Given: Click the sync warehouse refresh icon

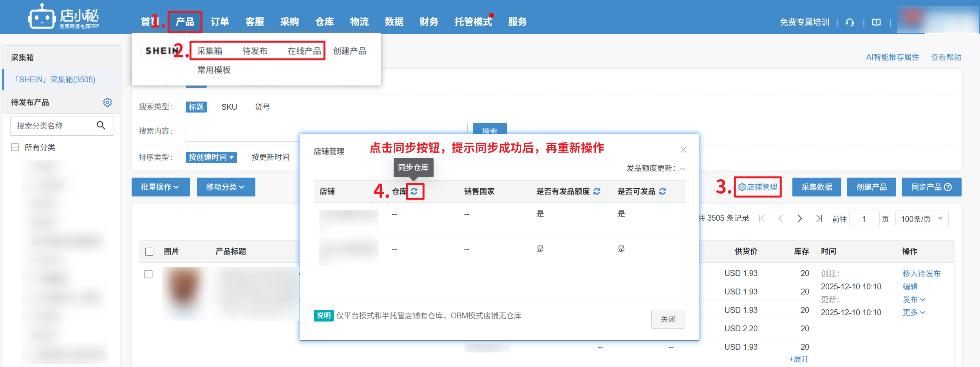Looking at the screenshot, I should click(414, 191).
